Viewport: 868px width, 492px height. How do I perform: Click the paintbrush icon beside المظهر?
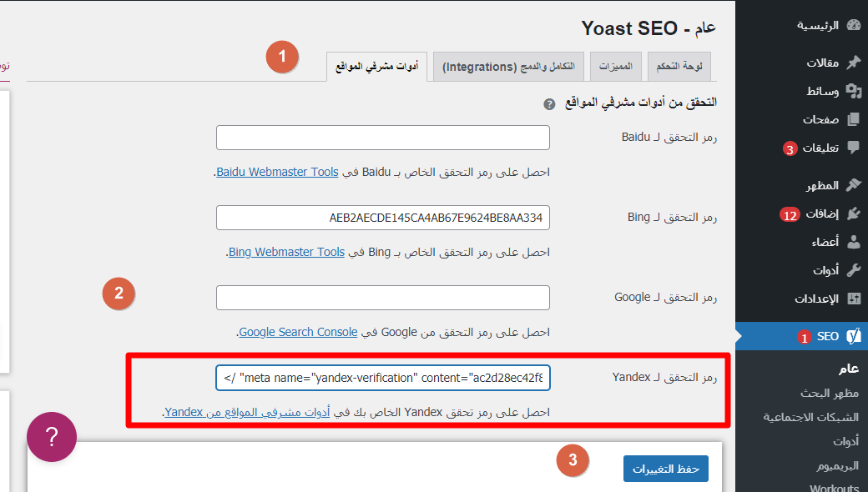pyautogui.click(x=854, y=184)
